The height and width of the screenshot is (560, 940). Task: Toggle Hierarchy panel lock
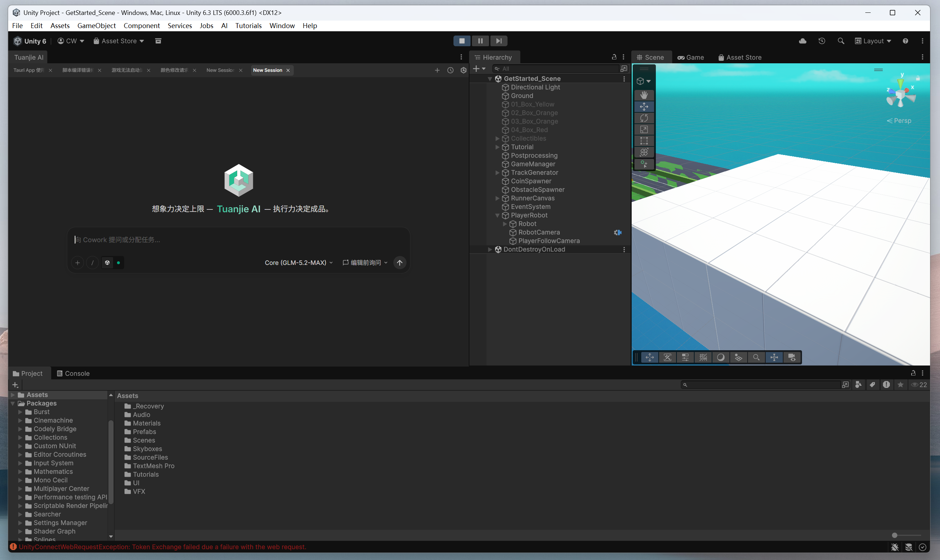[x=614, y=57]
